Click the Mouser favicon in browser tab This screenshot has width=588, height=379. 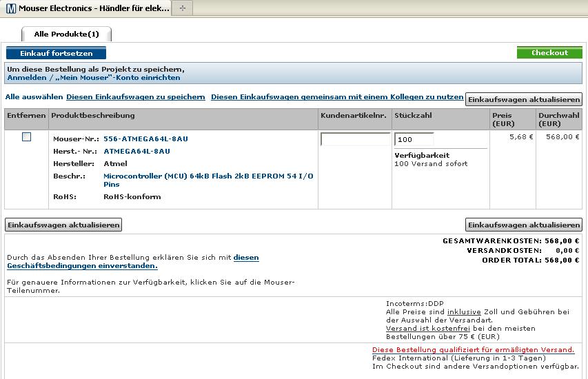pos(11,8)
